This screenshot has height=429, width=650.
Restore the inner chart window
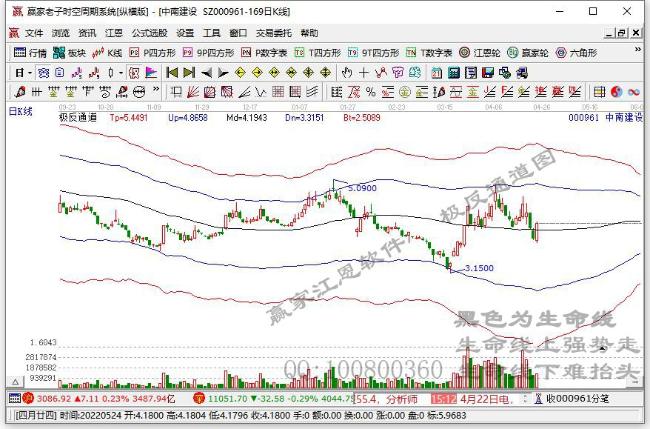[622, 33]
